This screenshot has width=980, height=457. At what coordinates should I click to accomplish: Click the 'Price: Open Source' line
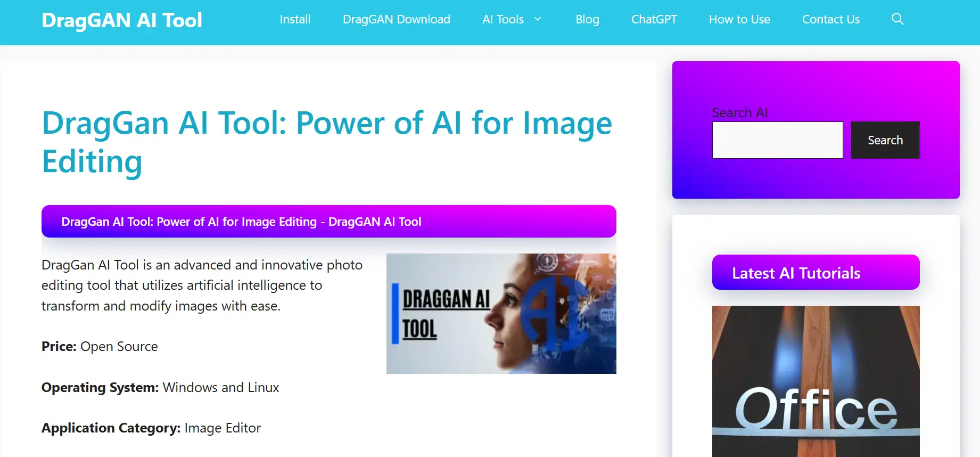click(100, 347)
